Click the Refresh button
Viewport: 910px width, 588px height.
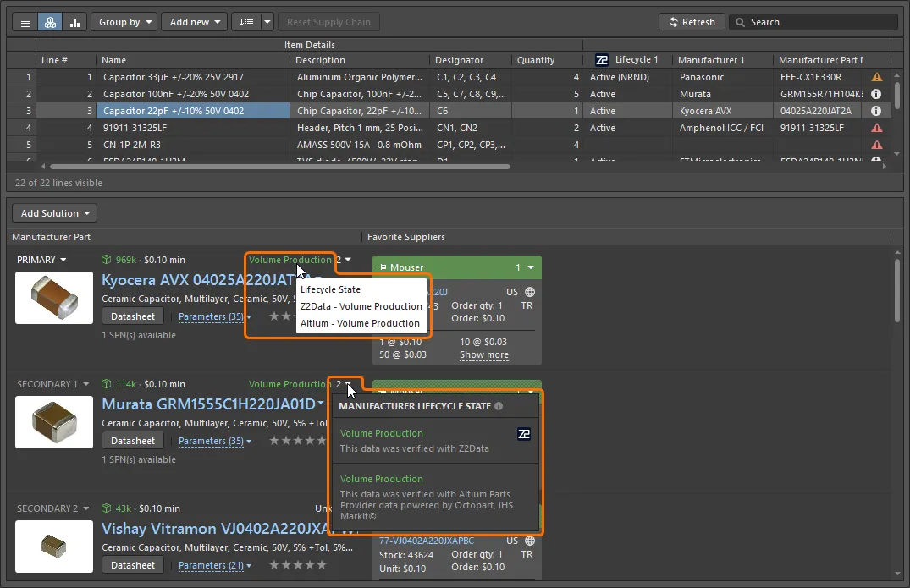click(x=692, y=22)
